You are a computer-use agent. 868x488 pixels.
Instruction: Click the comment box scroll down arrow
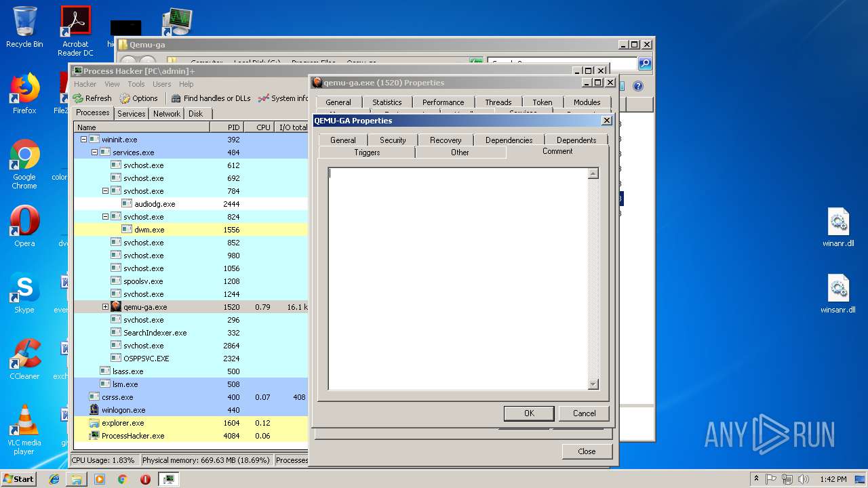[593, 384]
